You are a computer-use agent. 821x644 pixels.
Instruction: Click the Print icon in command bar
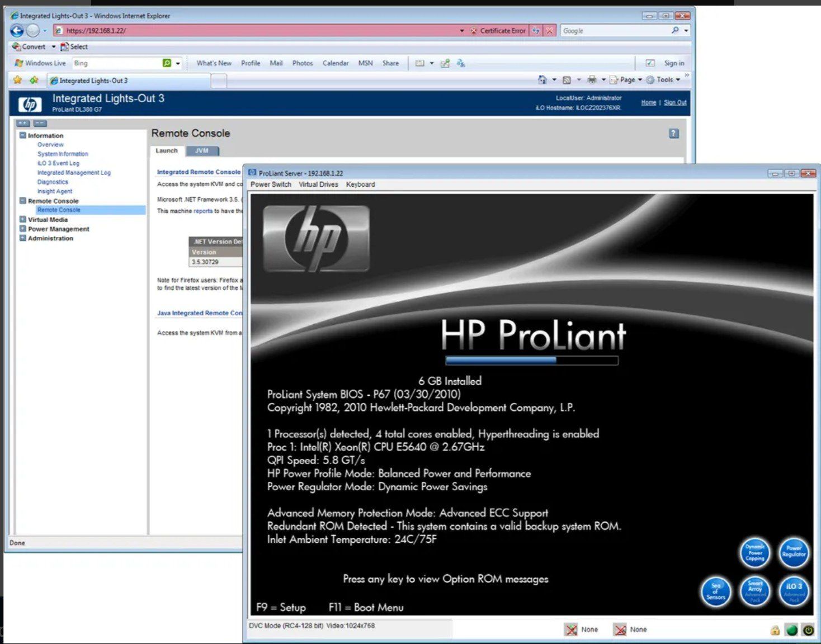pos(592,80)
